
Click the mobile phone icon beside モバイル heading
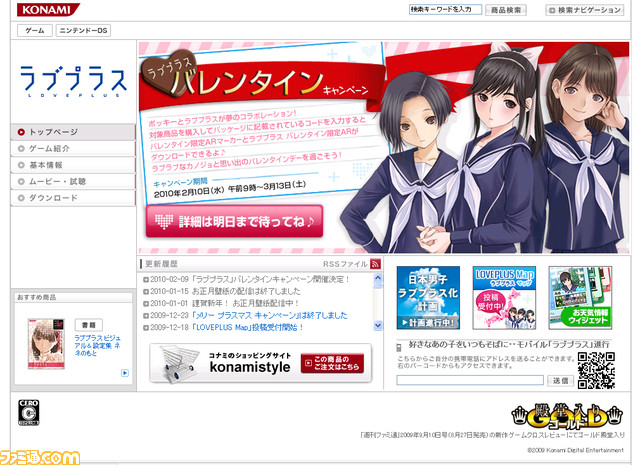[x=399, y=347]
